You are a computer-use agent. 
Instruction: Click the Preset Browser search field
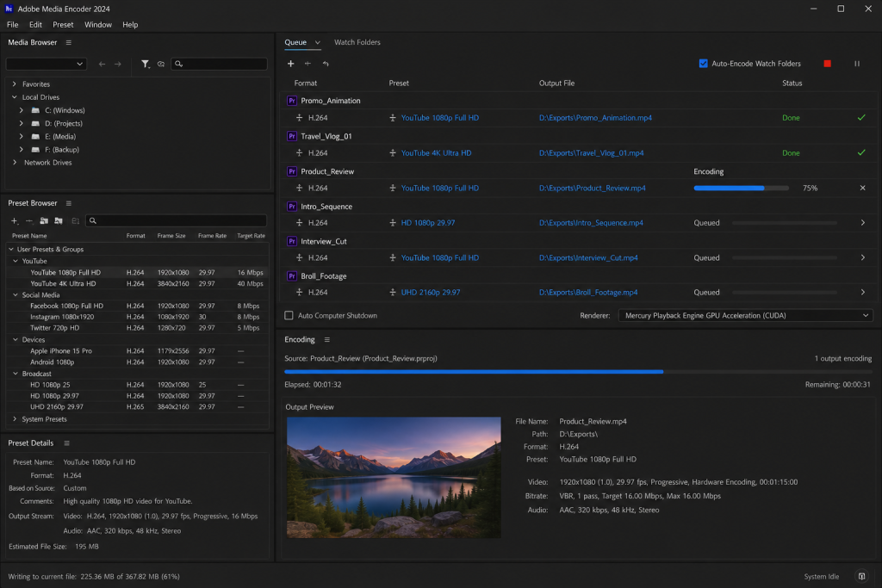click(x=176, y=221)
